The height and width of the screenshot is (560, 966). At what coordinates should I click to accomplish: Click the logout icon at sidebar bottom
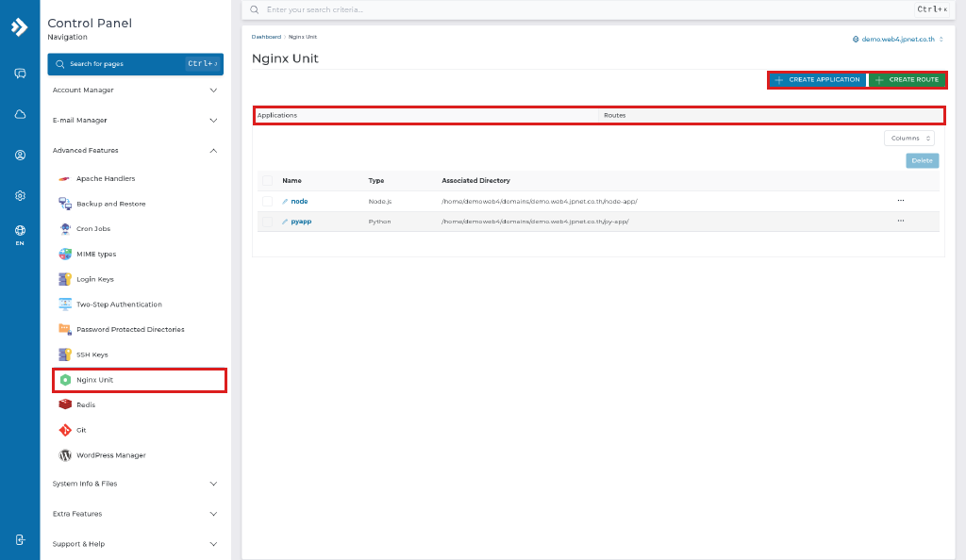pos(20,539)
